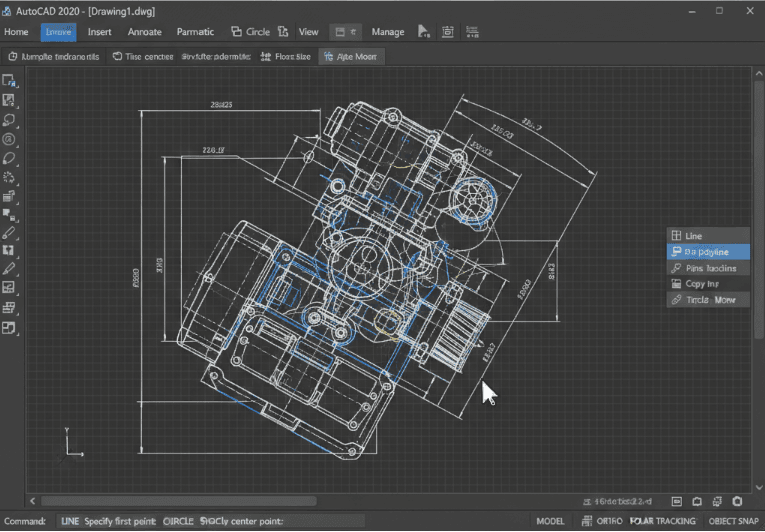Choose Copy Ins from context menu
765x532 pixels.
tap(708, 284)
